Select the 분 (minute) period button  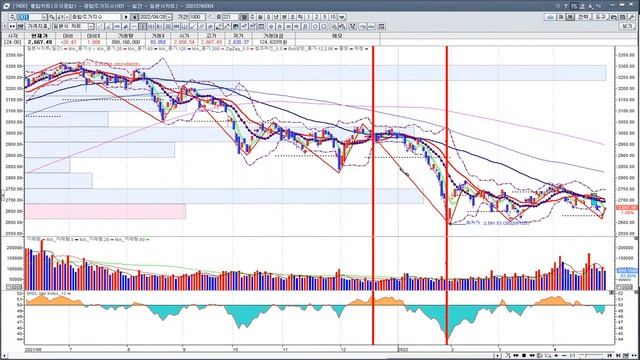click(x=284, y=17)
